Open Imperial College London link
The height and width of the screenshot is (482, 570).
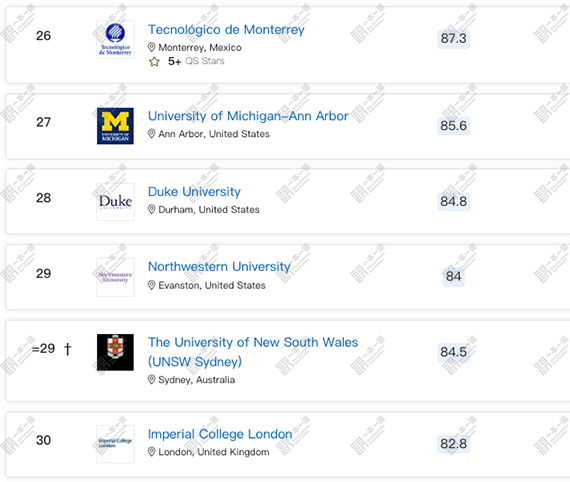pos(220,434)
